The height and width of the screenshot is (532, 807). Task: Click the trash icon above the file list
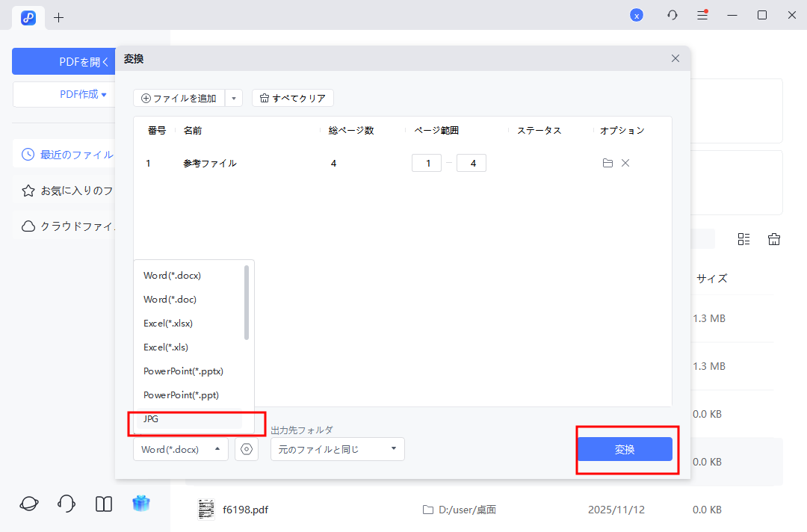(774, 238)
